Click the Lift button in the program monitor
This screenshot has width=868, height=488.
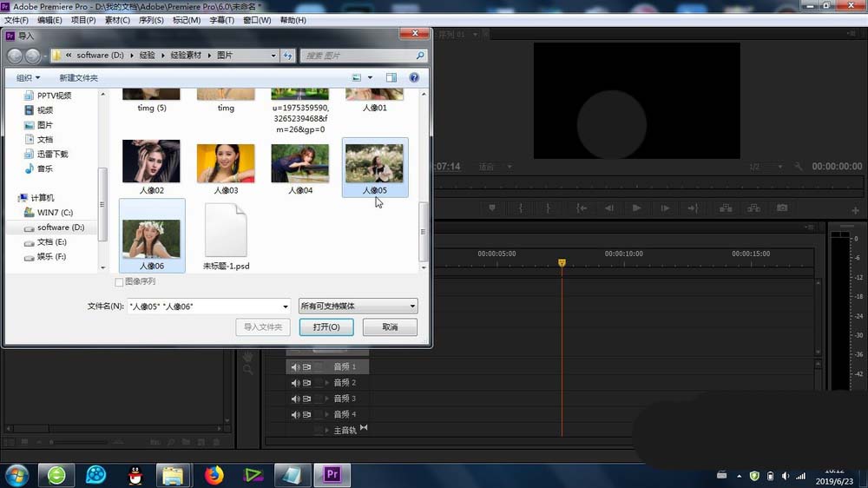tap(726, 208)
